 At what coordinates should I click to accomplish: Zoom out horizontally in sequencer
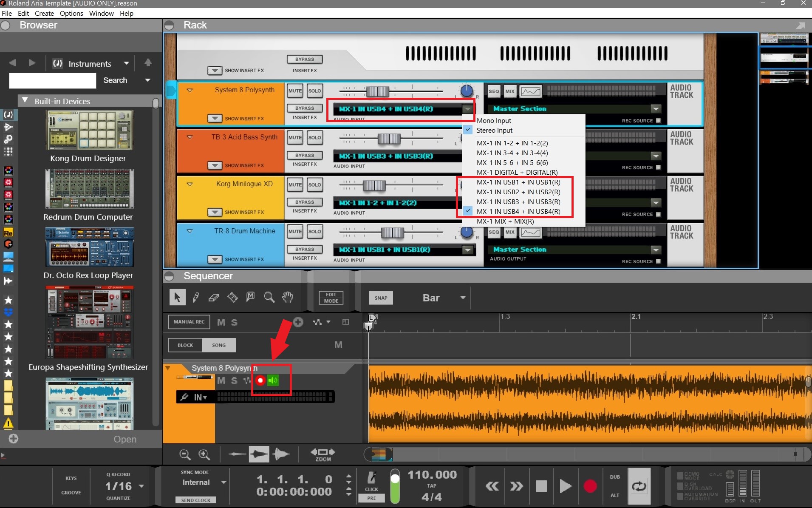point(185,454)
